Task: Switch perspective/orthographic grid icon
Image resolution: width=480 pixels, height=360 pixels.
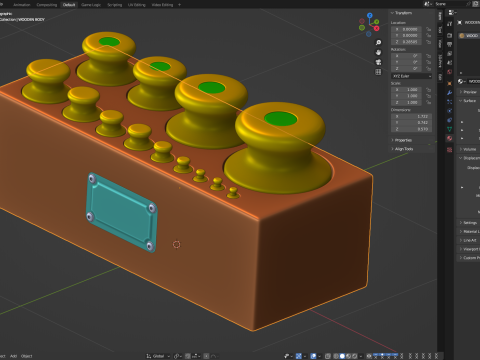Action: point(378,72)
